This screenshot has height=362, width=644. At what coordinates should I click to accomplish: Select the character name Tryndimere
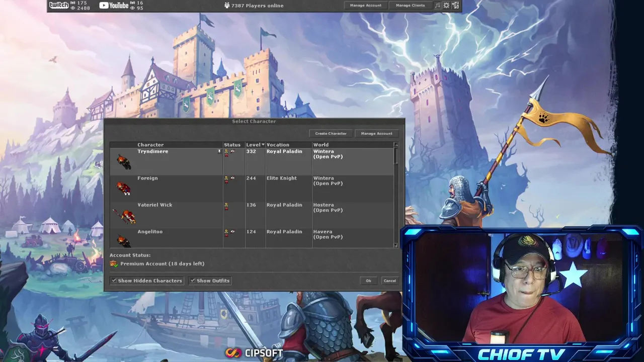(x=153, y=151)
